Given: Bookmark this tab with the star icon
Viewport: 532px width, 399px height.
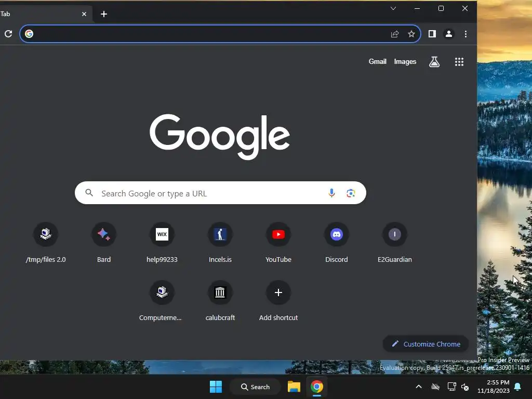Looking at the screenshot, I should point(411,34).
